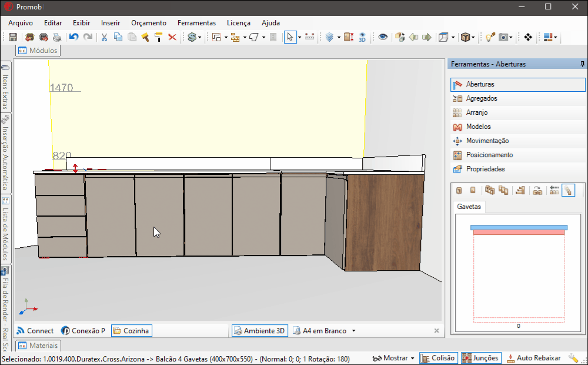Click the open drawers staircase icon
This screenshot has height=365, width=588.
click(x=520, y=190)
